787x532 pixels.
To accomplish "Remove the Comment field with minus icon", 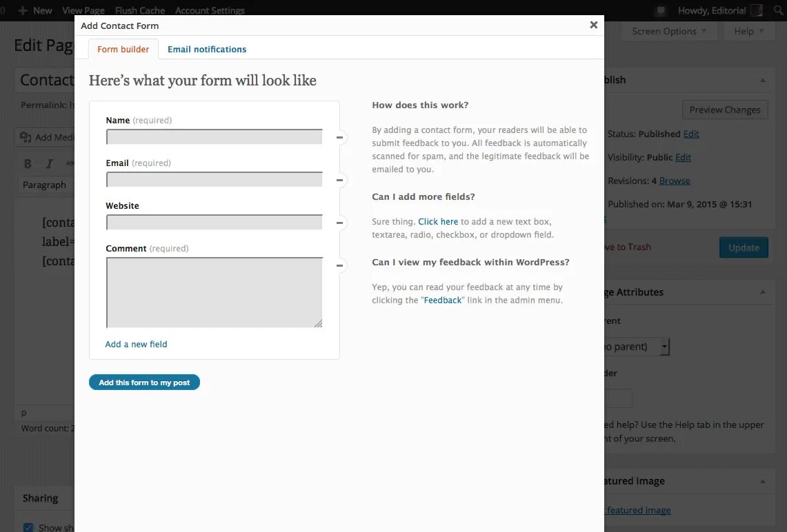I will pyautogui.click(x=340, y=265).
